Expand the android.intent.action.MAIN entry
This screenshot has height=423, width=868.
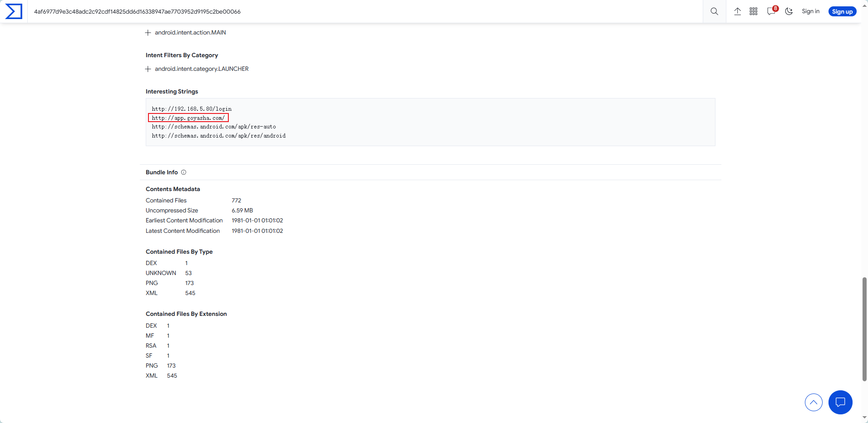[x=148, y=33]
